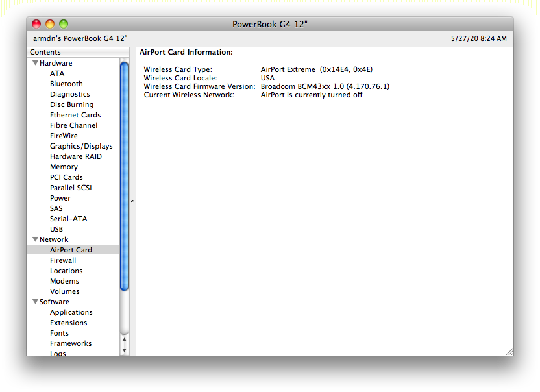Click the AirPort Card Information heading
540x392 pixels.
pyautogui.click(x=186, y=52)
